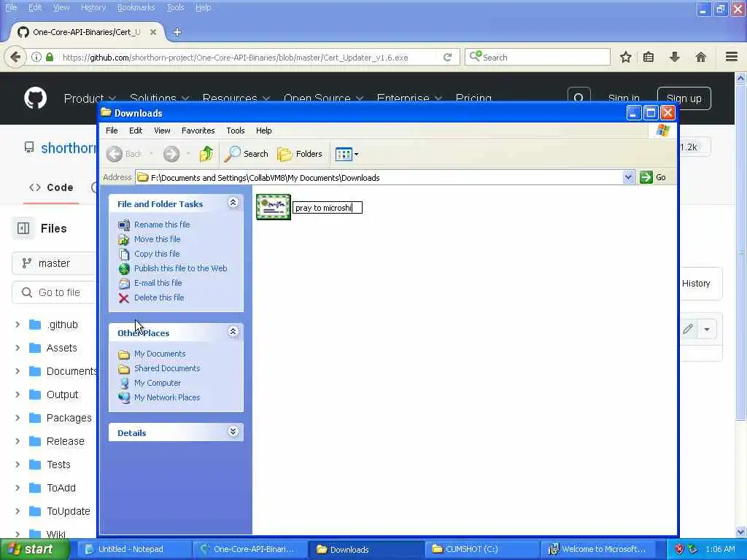Expand the .github folder in tree
747x560 pixels.
[18, 324]
